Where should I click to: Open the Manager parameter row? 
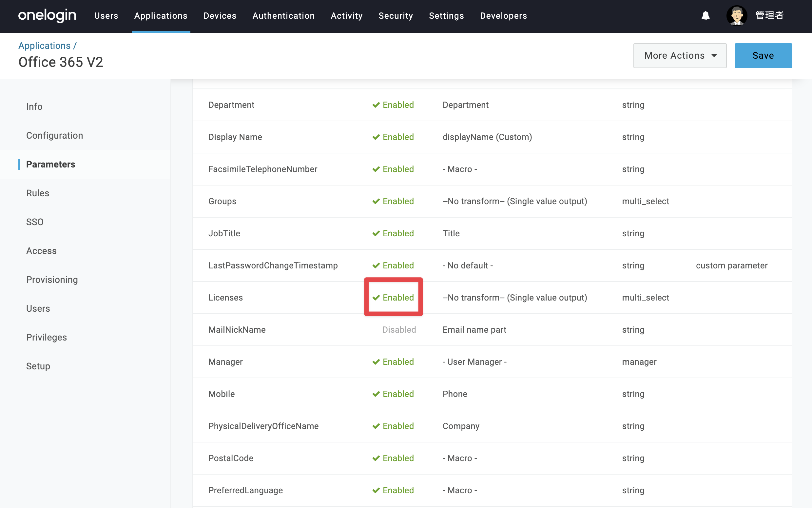point(492,362)
